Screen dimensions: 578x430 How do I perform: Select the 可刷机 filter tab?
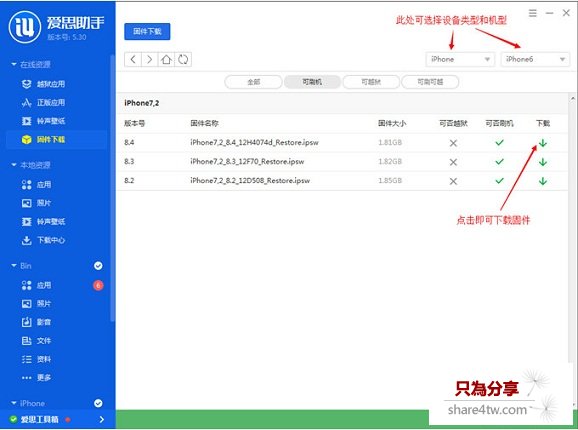point(312,82)
